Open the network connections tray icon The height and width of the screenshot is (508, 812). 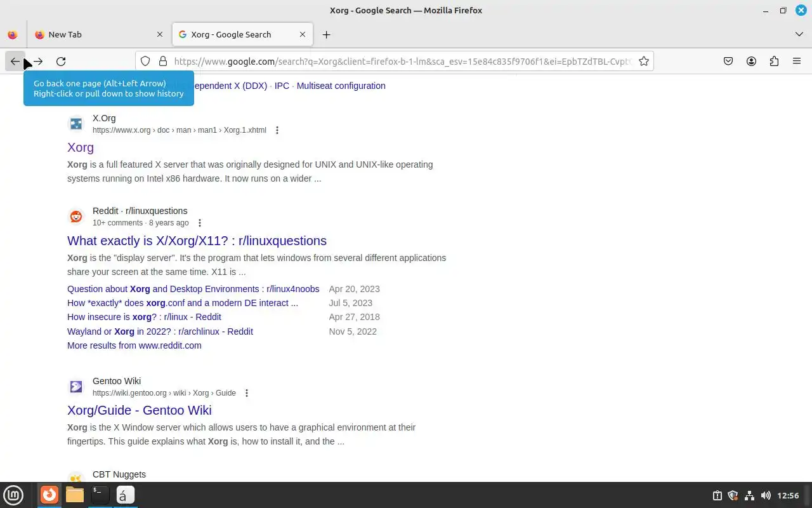(749, 496)
